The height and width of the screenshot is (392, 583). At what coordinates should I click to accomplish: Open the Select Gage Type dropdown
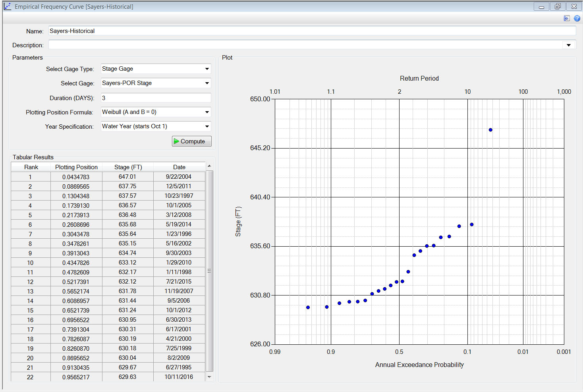207,69
